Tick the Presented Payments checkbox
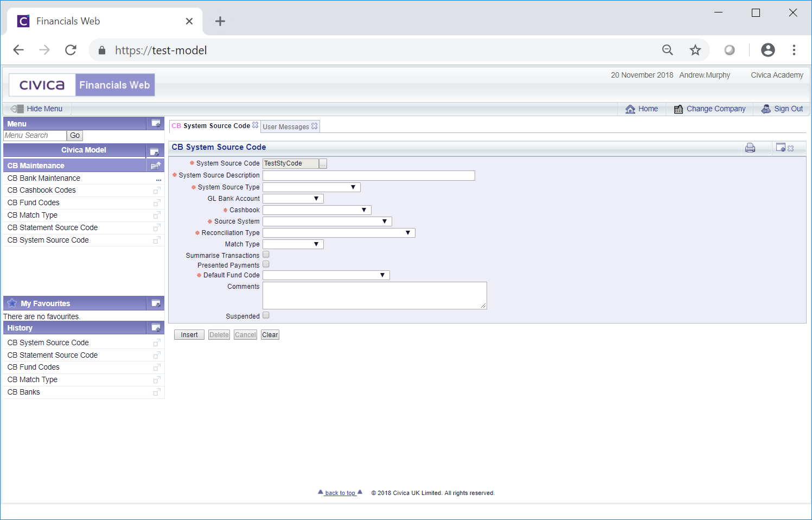812x520 pixels. pos(266,264)
